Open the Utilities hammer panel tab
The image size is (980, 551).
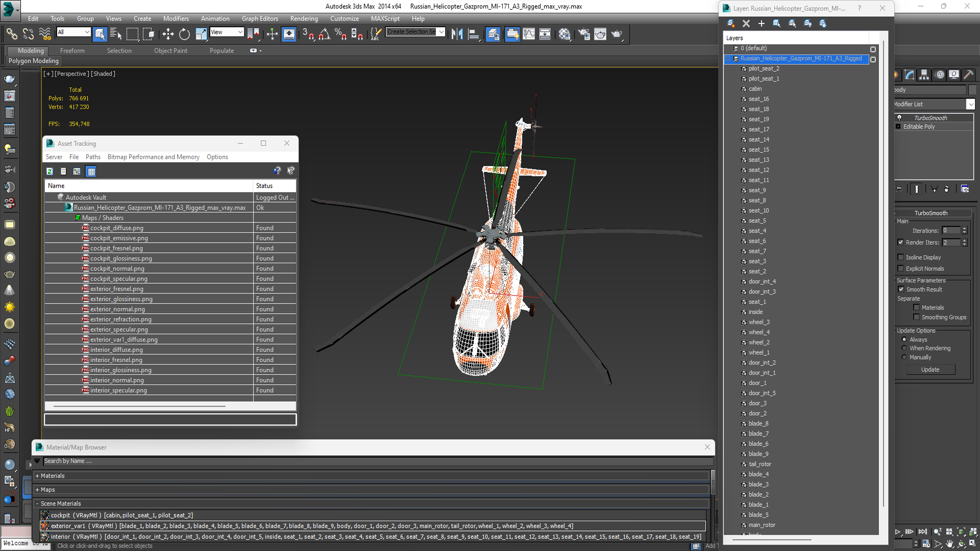pos(968,75)
